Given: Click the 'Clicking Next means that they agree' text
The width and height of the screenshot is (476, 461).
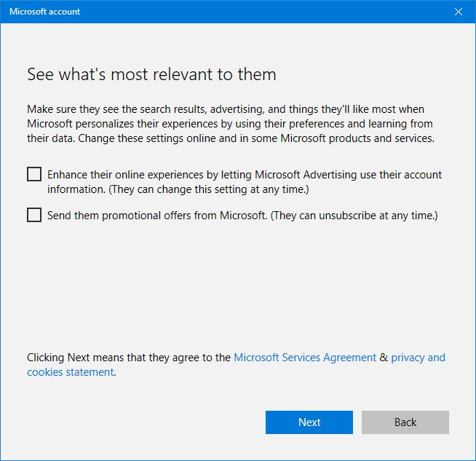Looking at the screenshot, I should tap(128, 358).
